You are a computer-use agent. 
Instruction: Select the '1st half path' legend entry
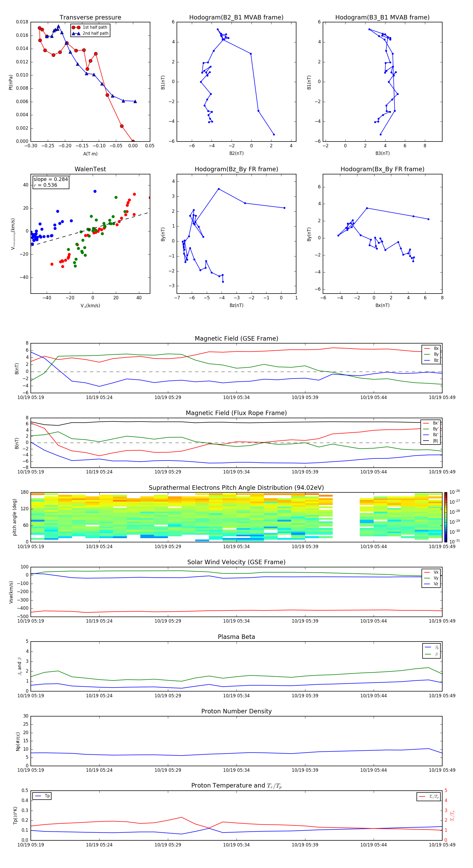tap(90, 27)
